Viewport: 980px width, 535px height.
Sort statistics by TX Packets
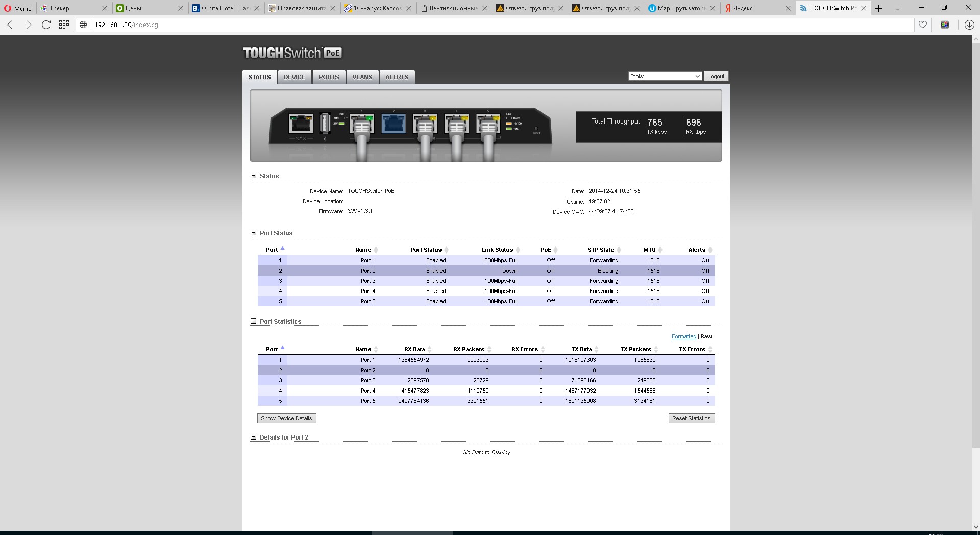[x=639, y=349]
